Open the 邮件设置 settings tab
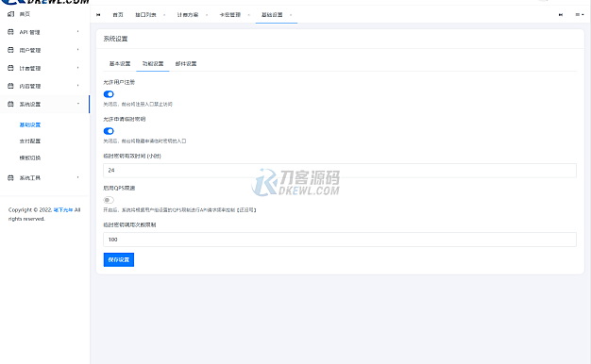 tap(186, 63)
